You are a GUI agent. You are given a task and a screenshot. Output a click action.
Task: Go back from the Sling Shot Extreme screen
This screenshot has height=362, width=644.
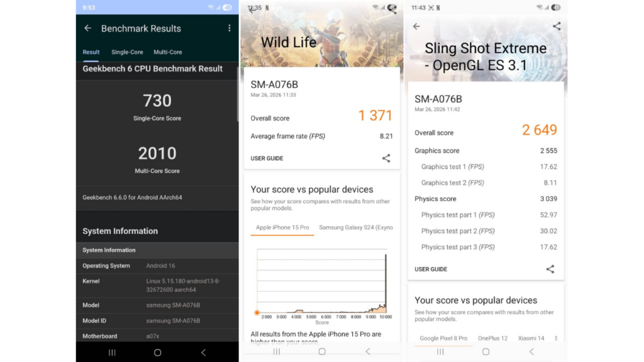[x=416, y=26]
